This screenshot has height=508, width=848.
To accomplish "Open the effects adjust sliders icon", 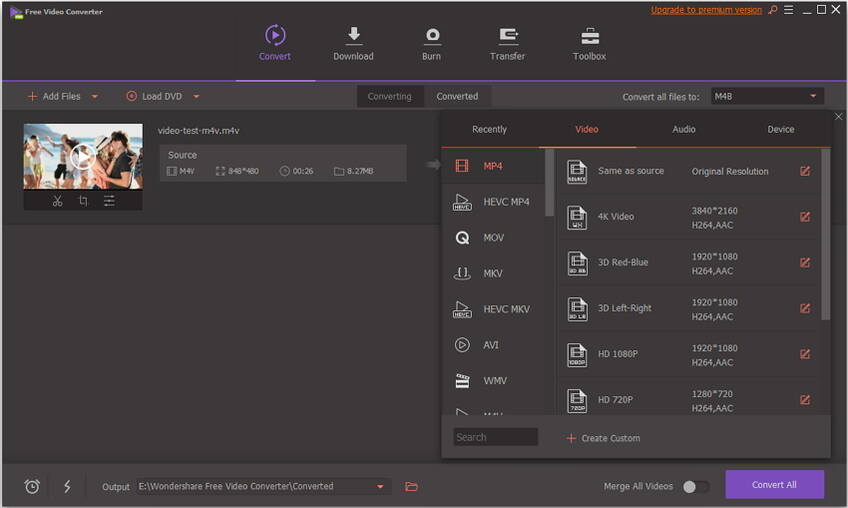I will 109,201.
